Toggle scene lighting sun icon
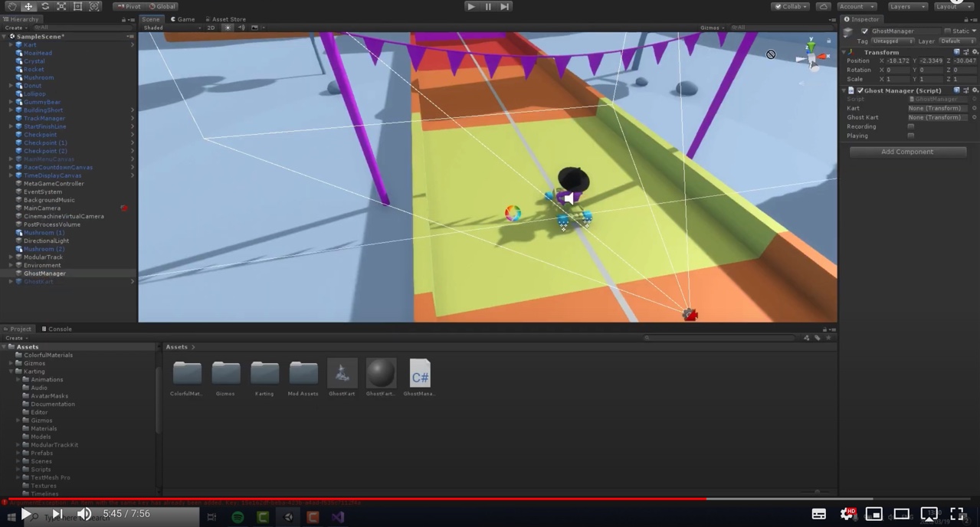980x527 pixels. coord(228,28)
